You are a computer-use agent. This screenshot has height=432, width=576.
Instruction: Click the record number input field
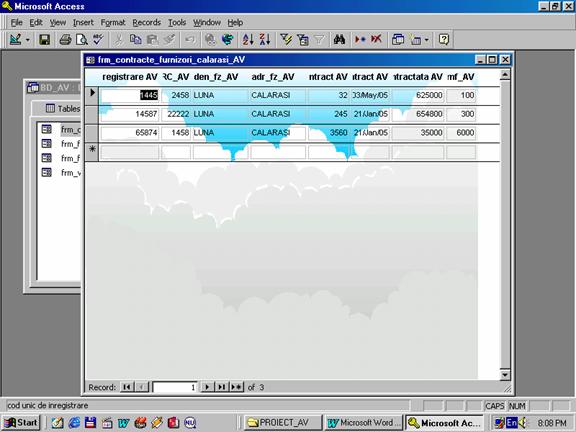point(175,387)
